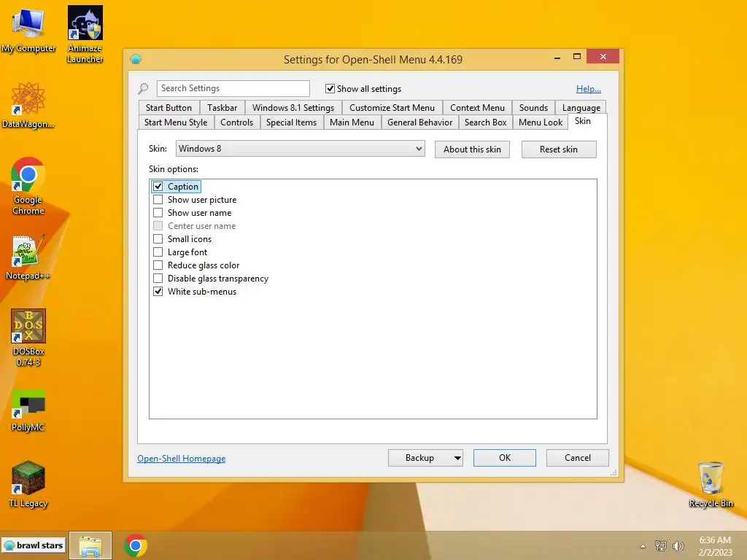This screenshot has height=560, width=747.
Task: Uncheck Show all settings
Action: coord(330,88)
